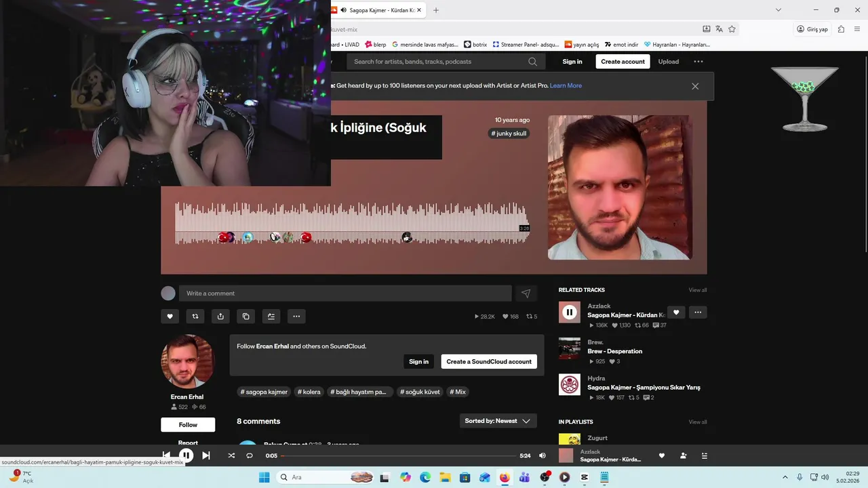Follow the artist from the bottom player icon
The image size is (868, 488).
(683, 455)
